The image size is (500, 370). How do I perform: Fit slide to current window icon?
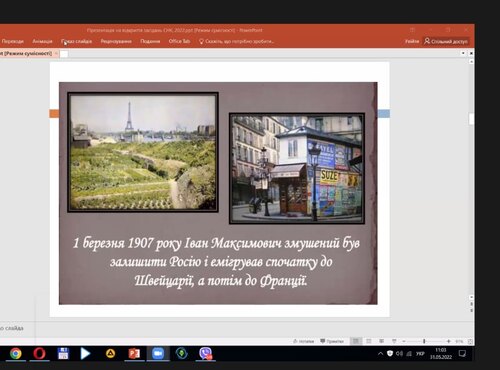click(470, 341)
